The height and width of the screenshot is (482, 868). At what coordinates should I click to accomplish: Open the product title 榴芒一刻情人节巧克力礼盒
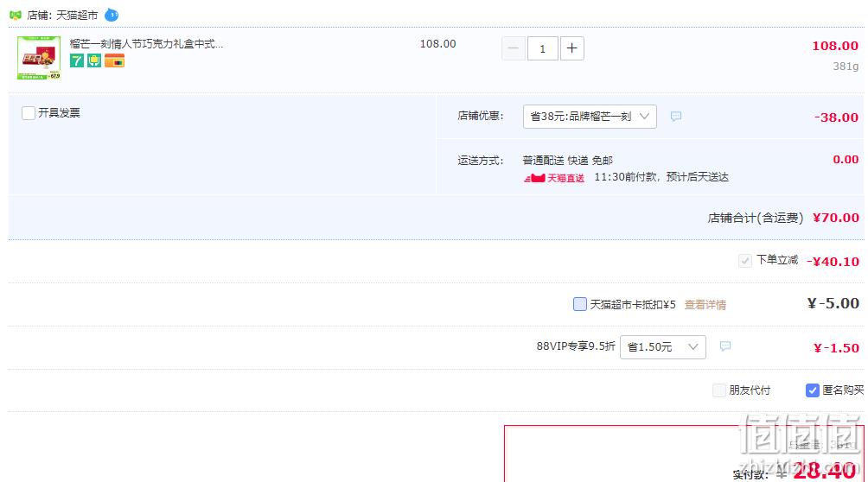(x=146, y=44)
